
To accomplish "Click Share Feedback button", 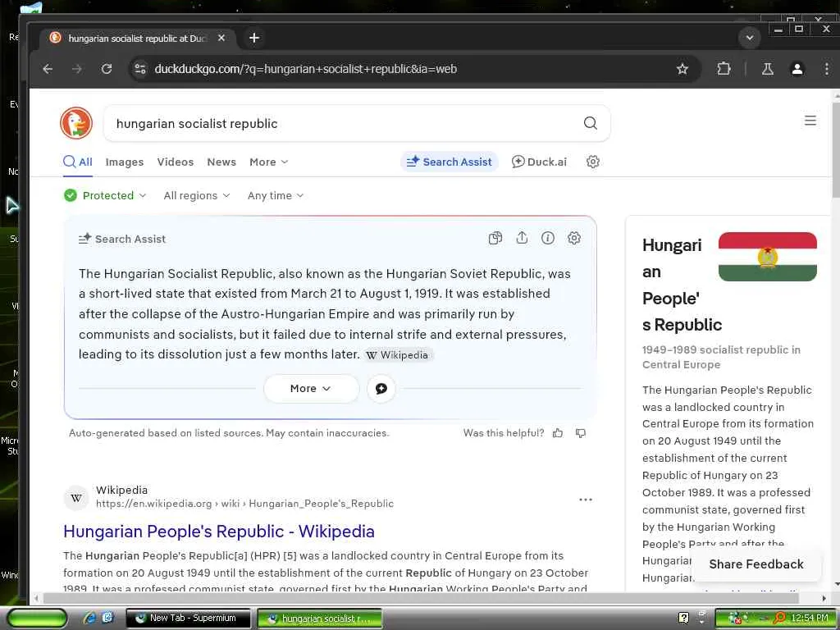I will pyautogui.click(x=756, y=564).
